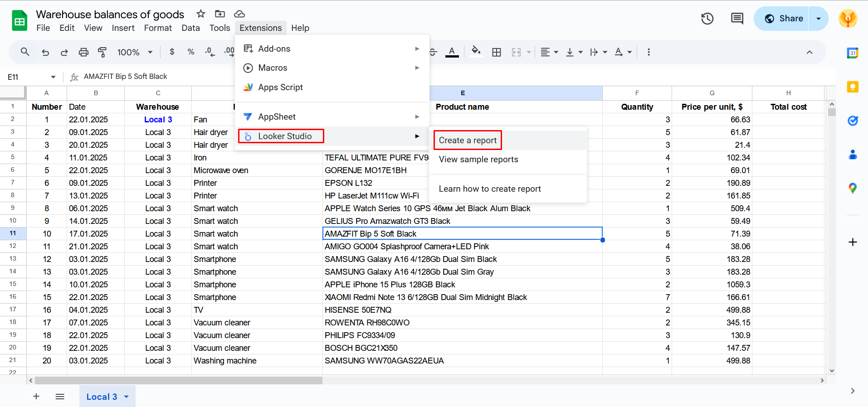Open text wrapping dropdown
The height and width of the screenshot is (407, 868).
coord(599,52)
